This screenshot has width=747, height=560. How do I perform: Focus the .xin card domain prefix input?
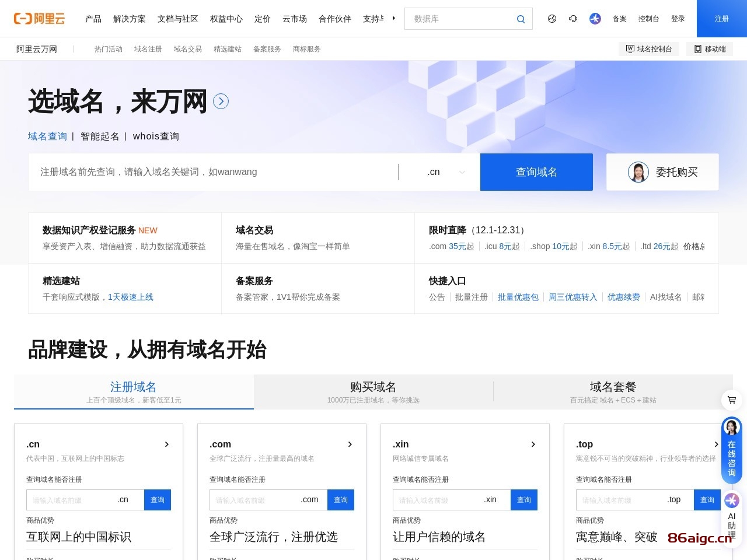click(437, 500)
